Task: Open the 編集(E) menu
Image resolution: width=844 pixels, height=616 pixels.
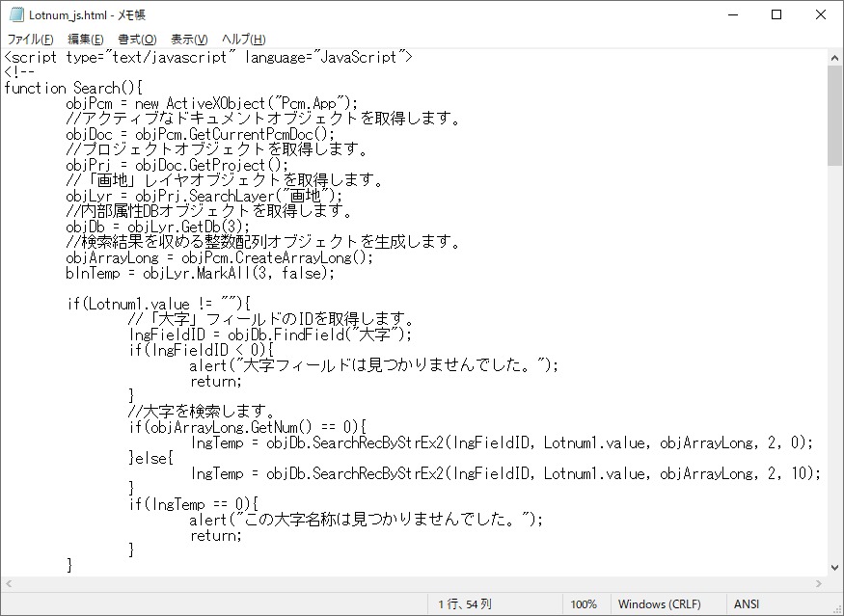Action: click(x=86, y=40)
